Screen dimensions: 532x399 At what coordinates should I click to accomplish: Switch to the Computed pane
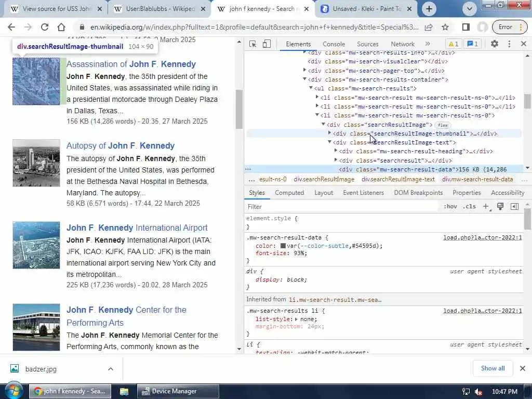289,193
